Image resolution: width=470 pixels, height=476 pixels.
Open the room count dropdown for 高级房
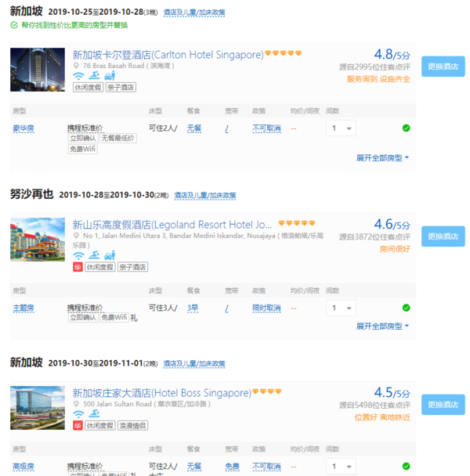341,467
